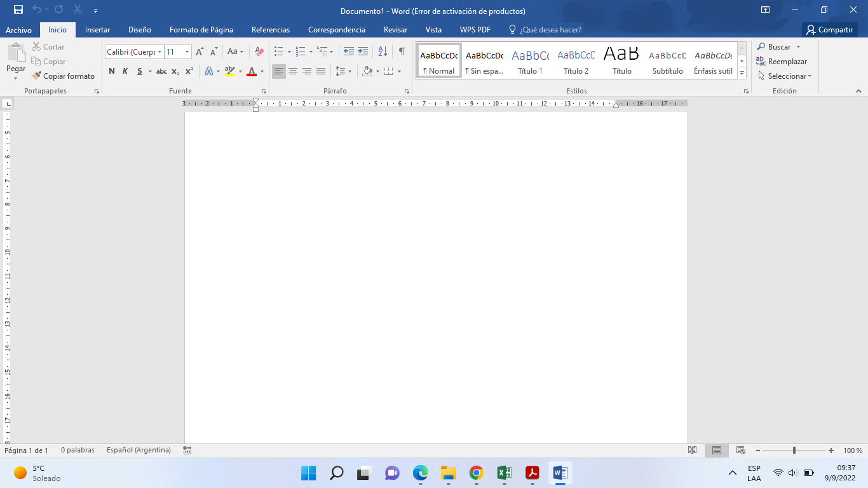Apply superscript formatting
Viewport: 868px width, 488px height.
(187, 71)
